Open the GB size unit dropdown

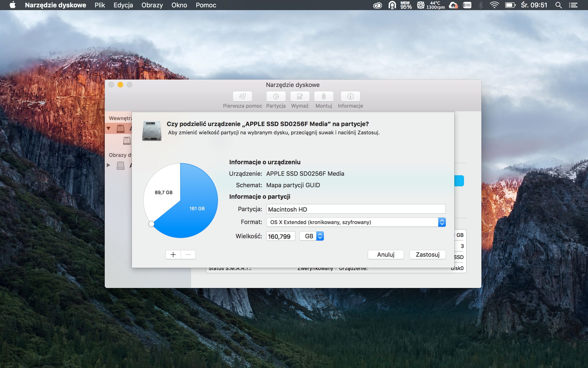[x=312, y=236]
